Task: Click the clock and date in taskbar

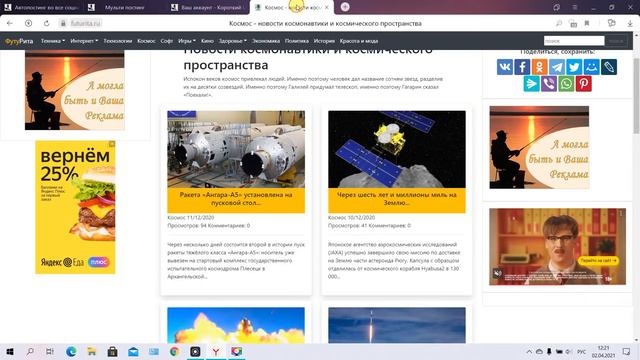Action: pos(603,351)
